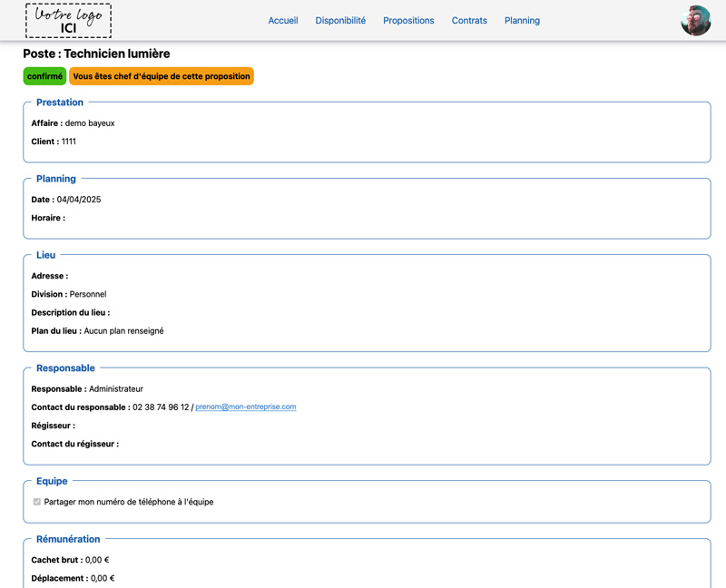Open the Disponibilité menu item
The image size is (726, 588).
[x=340, y=20]
